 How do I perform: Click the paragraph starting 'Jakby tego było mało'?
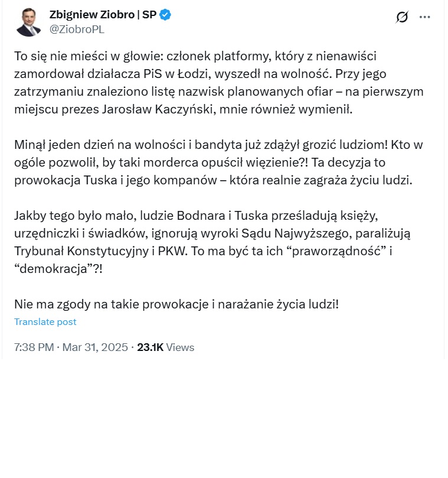click(212, 242)
